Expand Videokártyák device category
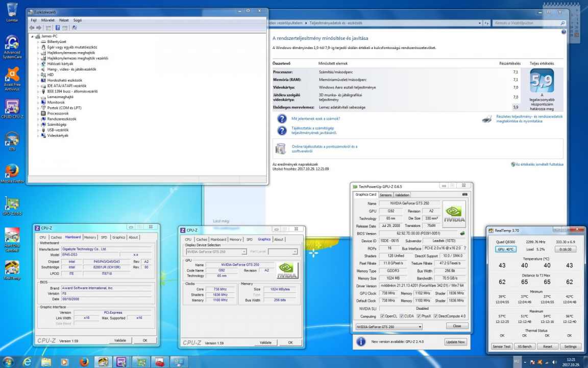The image size is (588, 368). pos(38,135)
